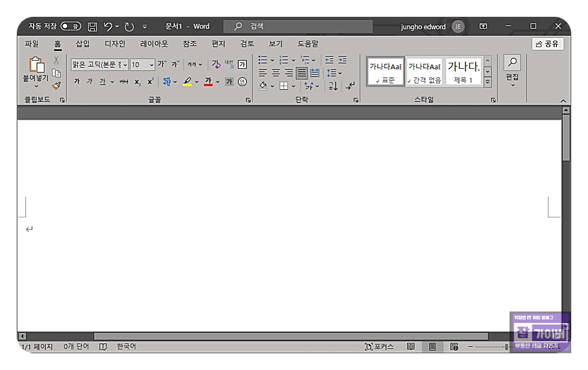Open the 참조 tab
Image resolution: width=588 pixels, height=370 pixels.
point(190,43)
